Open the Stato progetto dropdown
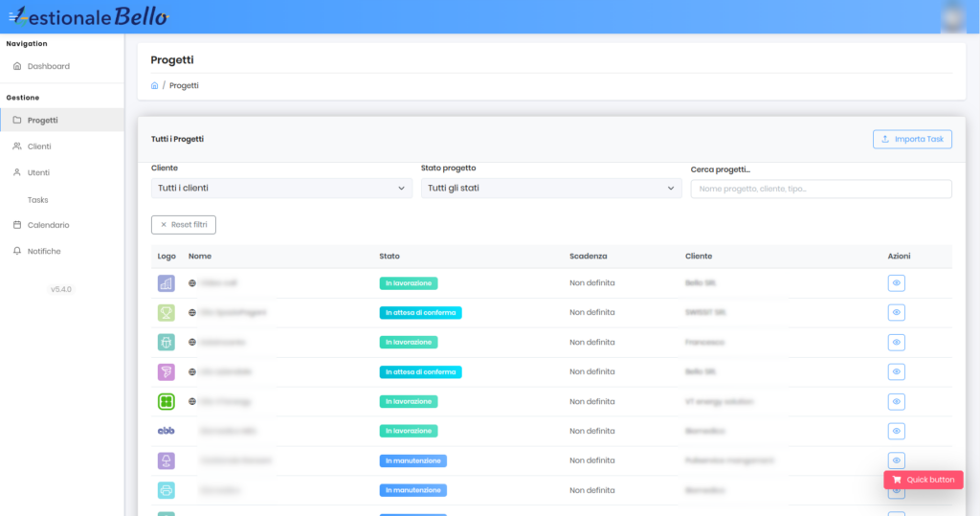The width and height of the screenshot is (980, 516). [x=551, y=189]
